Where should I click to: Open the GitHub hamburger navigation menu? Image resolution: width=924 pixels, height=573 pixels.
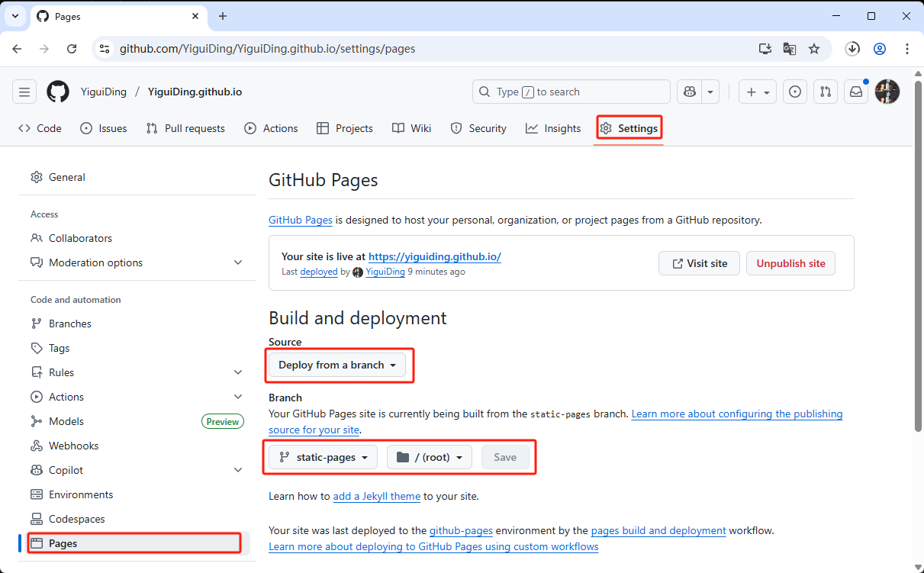[24, 92]
